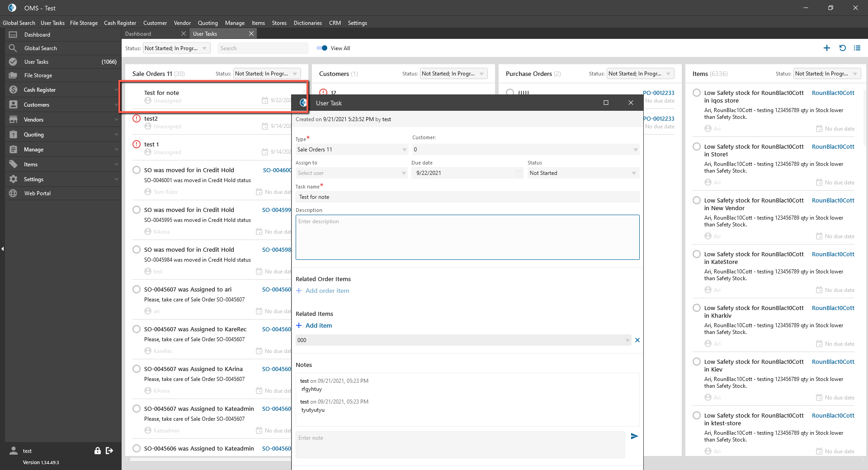
Task: Switch to the Dashboard tab
Action: pyautogui.click(x=138, y=34)
